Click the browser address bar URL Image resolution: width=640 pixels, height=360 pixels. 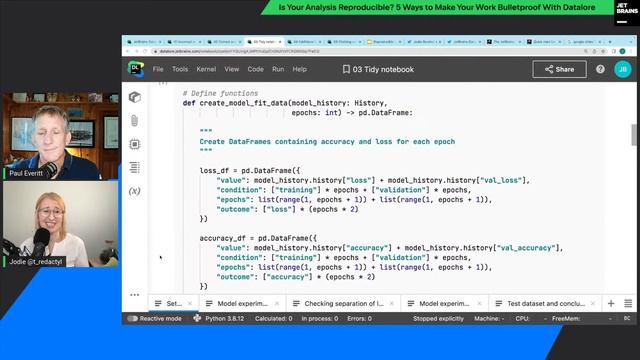click(240, 51)
